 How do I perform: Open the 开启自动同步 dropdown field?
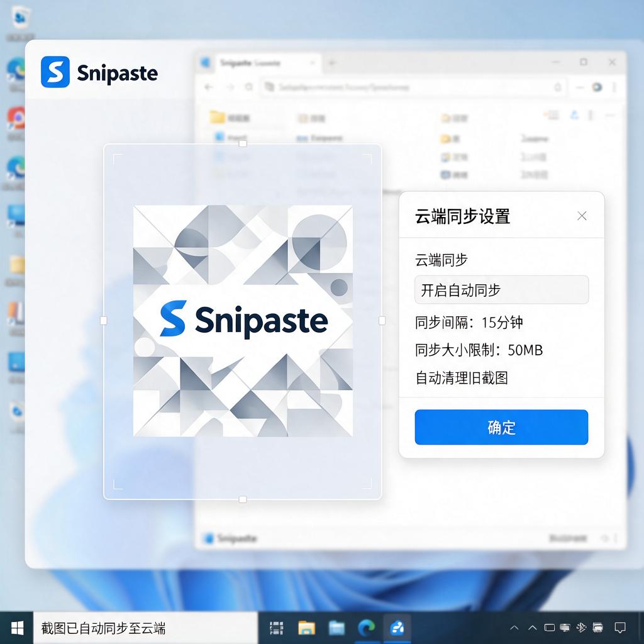click(x=501, y=290)
